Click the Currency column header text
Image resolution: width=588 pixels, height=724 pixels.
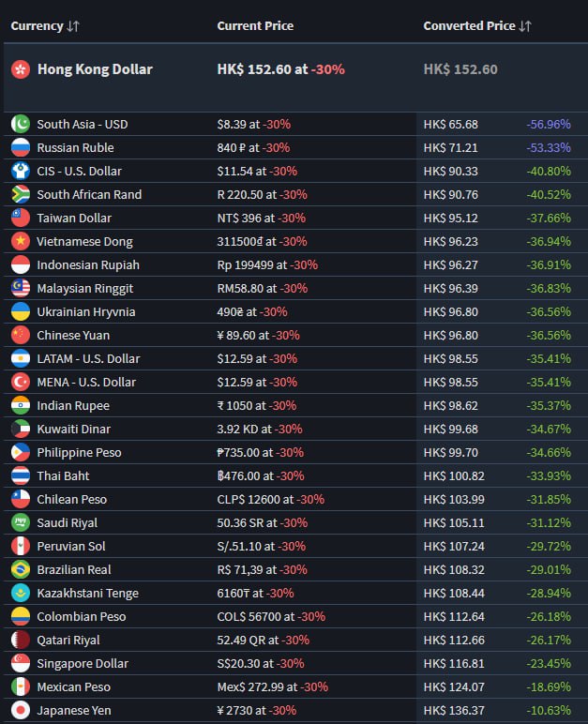[x=37, y=26]
